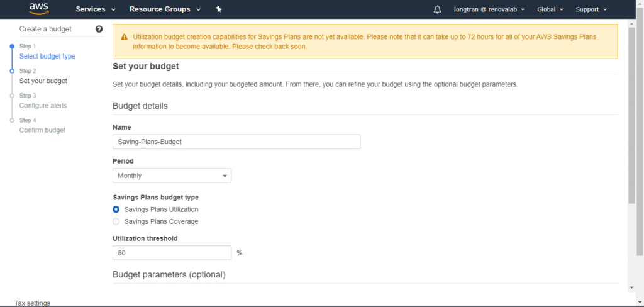Image resolution: width=644 pixels, height=307 pixels.
Task: Open the notifications bell icon
Action: 437,9
